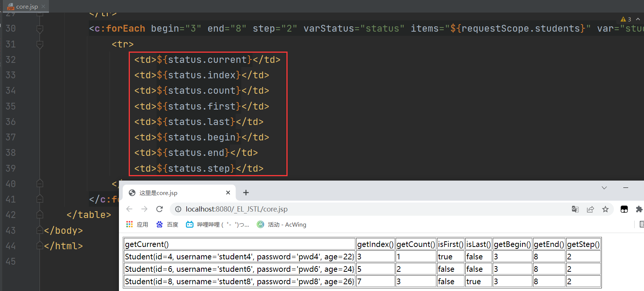
Task: Toggle fold marker on line 42
Action: (x=40, y=215)
